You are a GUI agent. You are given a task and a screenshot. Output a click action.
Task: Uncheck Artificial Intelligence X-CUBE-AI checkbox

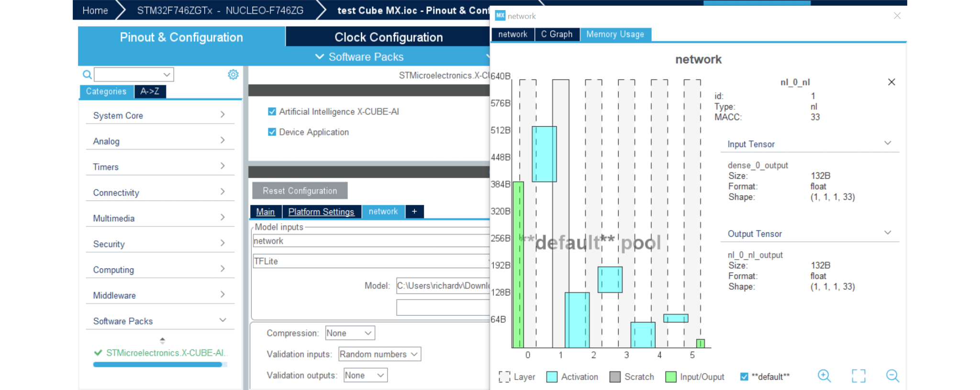272,112
